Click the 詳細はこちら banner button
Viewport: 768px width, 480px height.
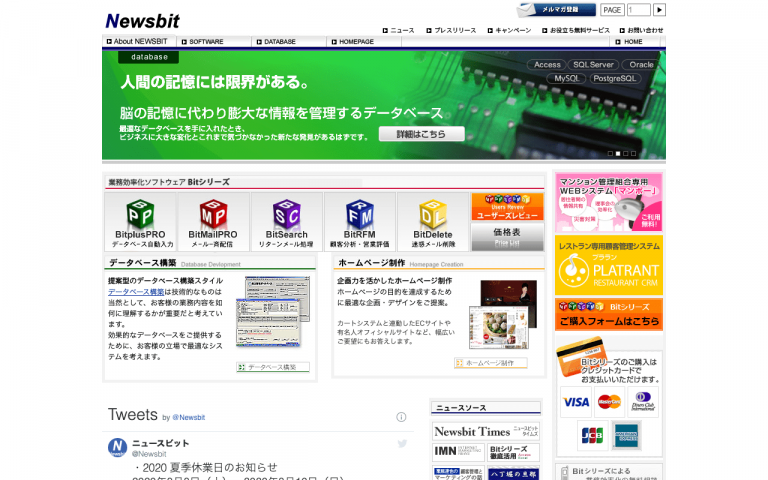click(x=421, y=134)
